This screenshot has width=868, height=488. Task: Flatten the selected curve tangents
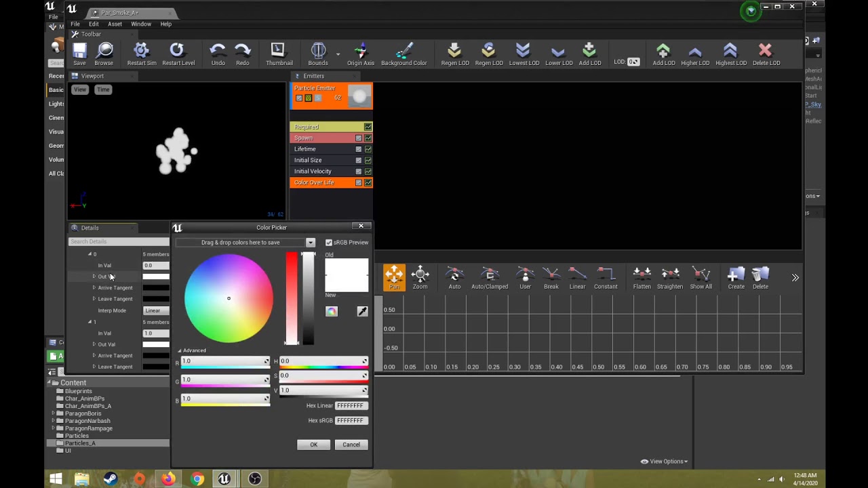point(642,277)
